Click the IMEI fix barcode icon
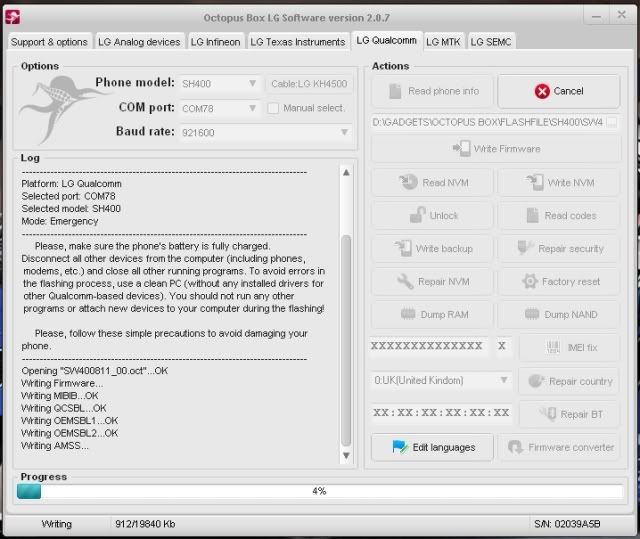The height and width of the screenshot is (539, 640). pos(553,347)
